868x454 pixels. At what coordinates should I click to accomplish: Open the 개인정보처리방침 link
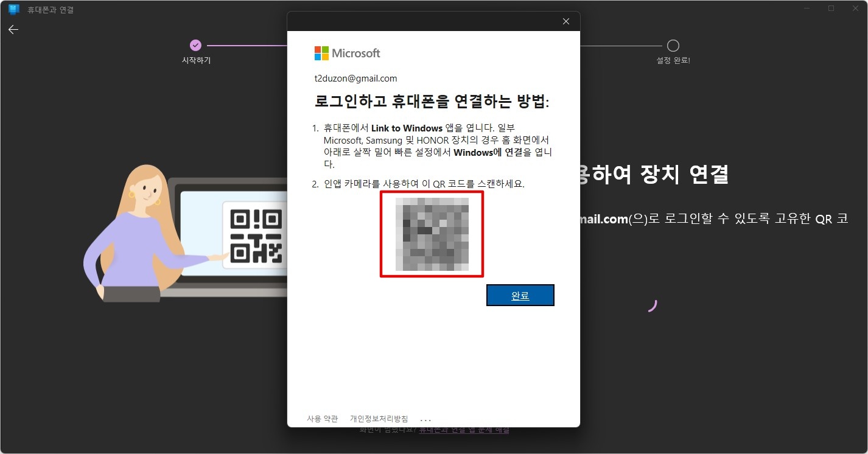pos(379,419)
